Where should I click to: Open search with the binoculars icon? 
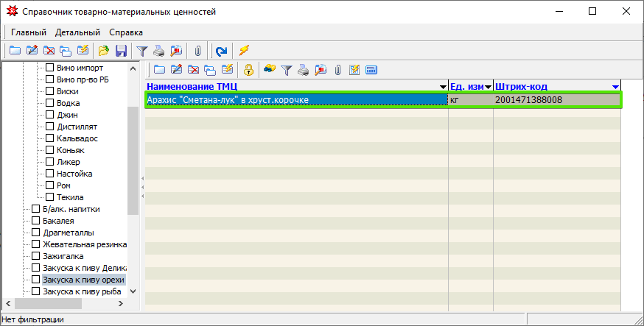[270, 70]
